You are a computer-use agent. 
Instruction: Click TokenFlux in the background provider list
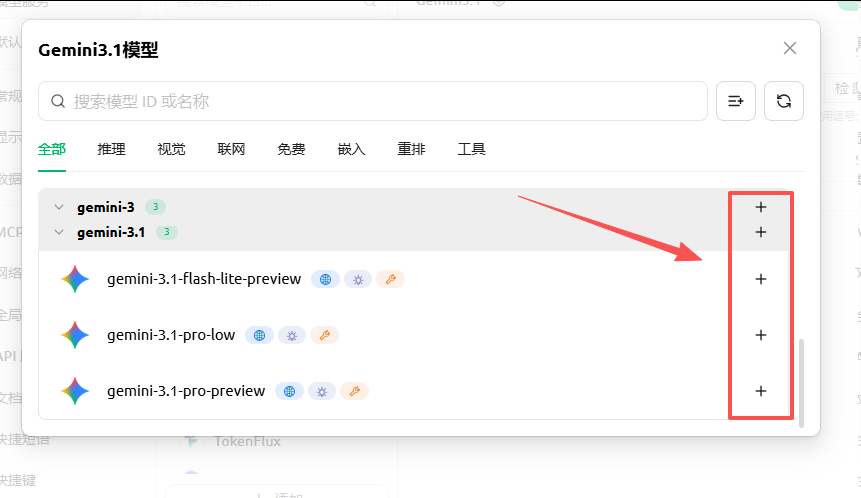(247, 441)
